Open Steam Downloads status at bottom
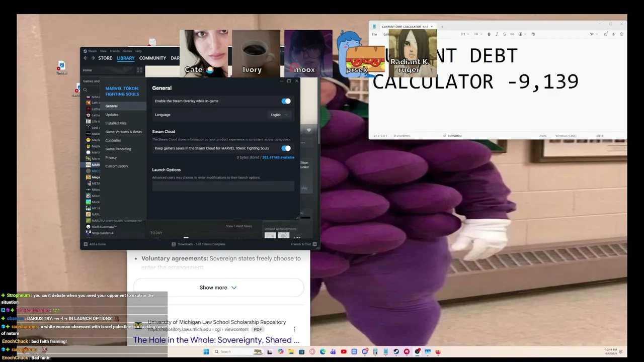Image resolution: width=644 pixels, height=362 pixels. [x=198, y=244]
